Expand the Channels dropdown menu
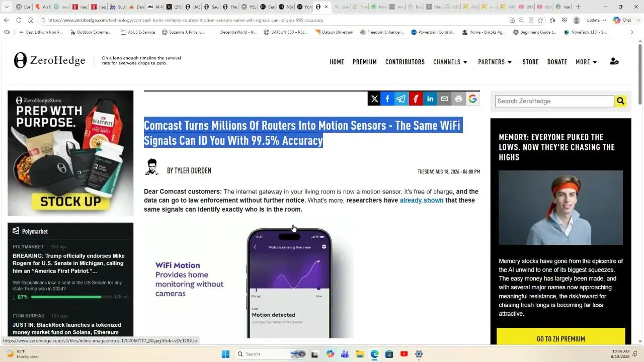This screenshot has width=644, height=362. click(450, 62)
